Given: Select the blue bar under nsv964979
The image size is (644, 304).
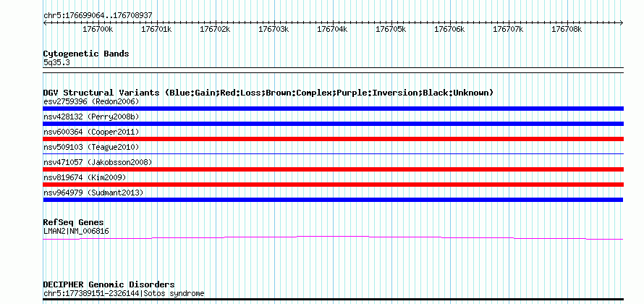Looking at the screenshot, I should (333, 200).
